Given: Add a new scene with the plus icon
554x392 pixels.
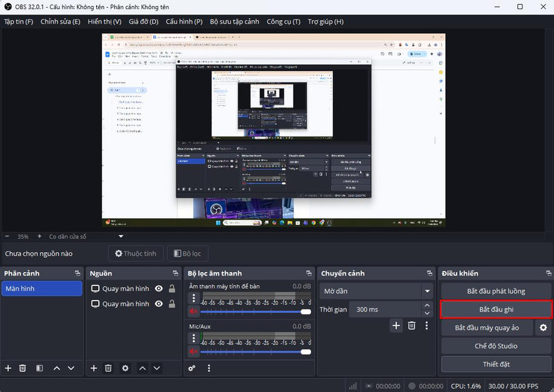Looking at the screenshot, I should tap(8, 368).
